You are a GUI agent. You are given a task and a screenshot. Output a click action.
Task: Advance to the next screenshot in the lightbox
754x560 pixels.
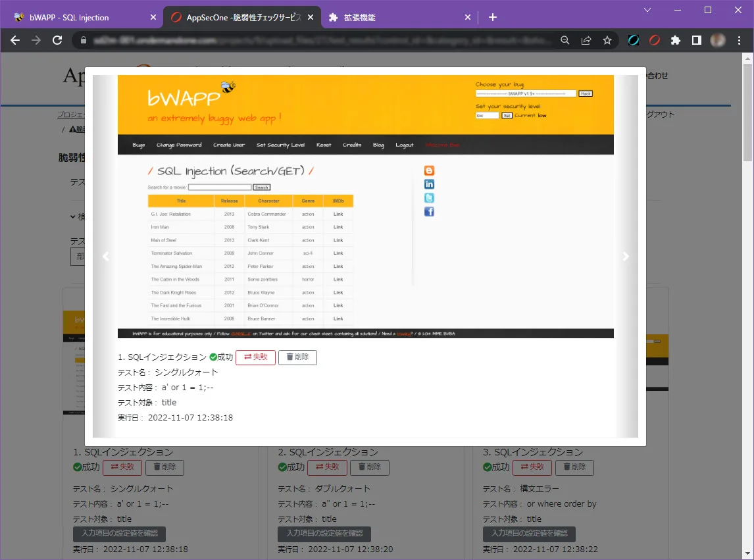(x=626, y=257)
